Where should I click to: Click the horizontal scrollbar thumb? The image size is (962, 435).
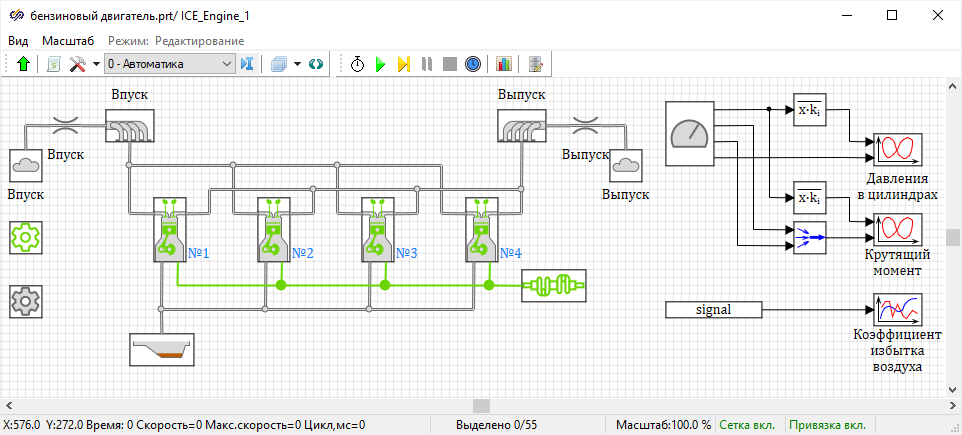pyautogui.click(x=481, y=405)
